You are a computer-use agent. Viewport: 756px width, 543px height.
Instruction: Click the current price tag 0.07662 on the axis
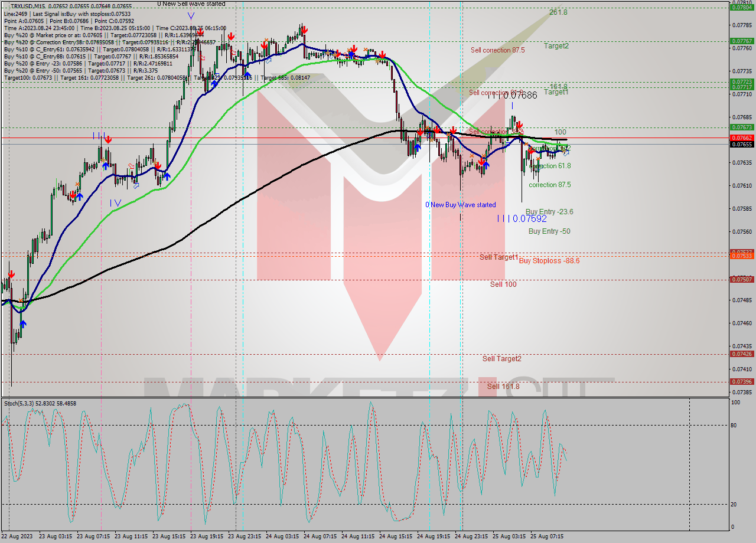pos(741,137)
